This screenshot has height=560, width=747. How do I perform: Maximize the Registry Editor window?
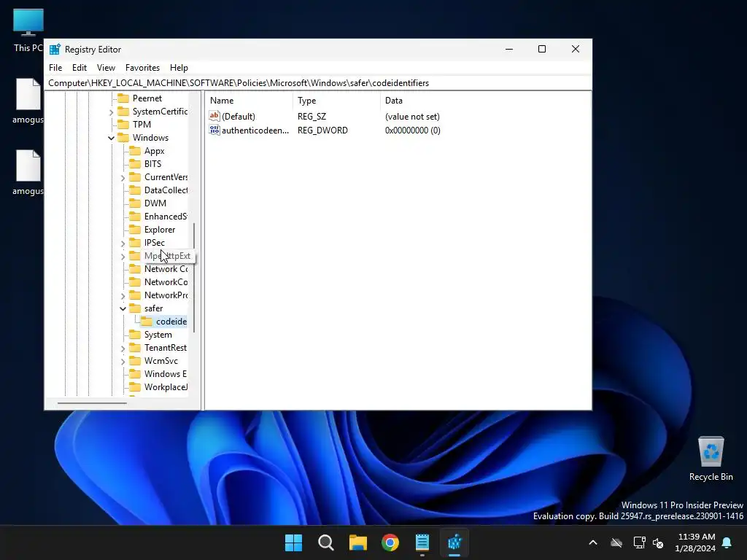click(x=542, y=49)
